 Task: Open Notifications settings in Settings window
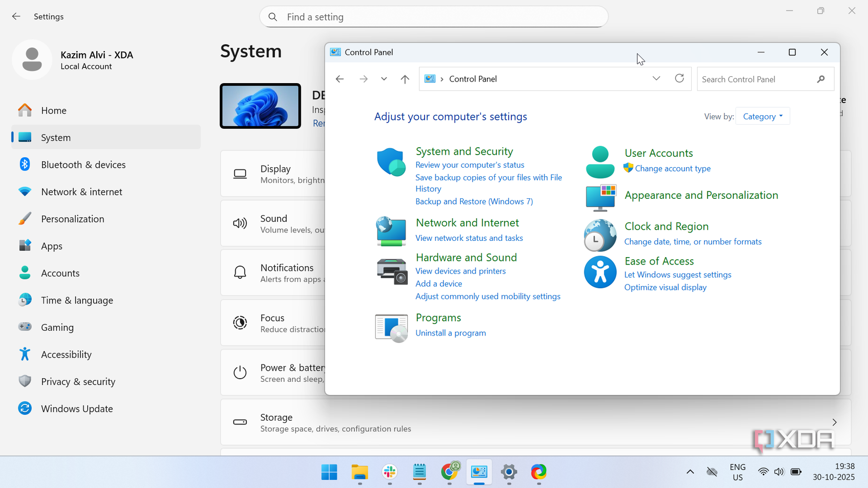[x=273, y=273]
